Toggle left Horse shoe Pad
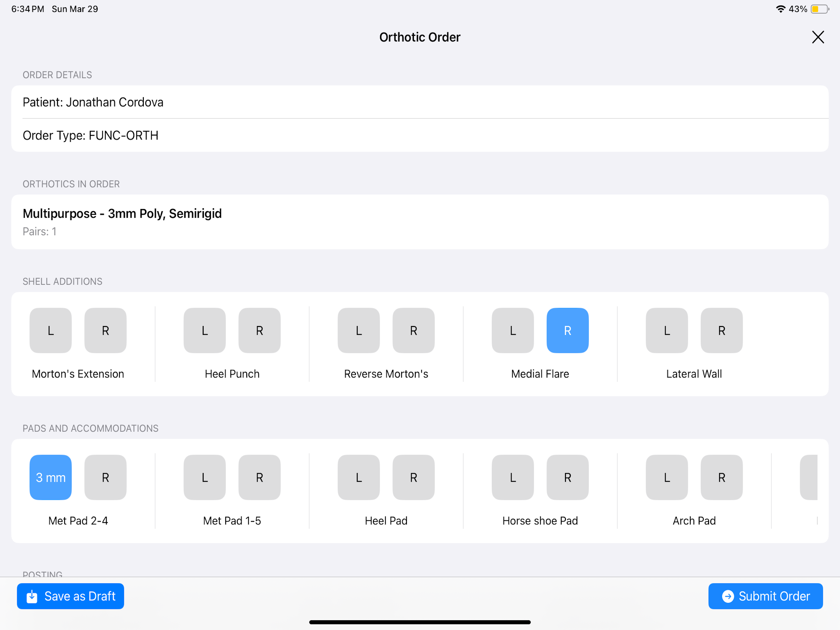This screenshot has height=630, width=840. [513, 477]
